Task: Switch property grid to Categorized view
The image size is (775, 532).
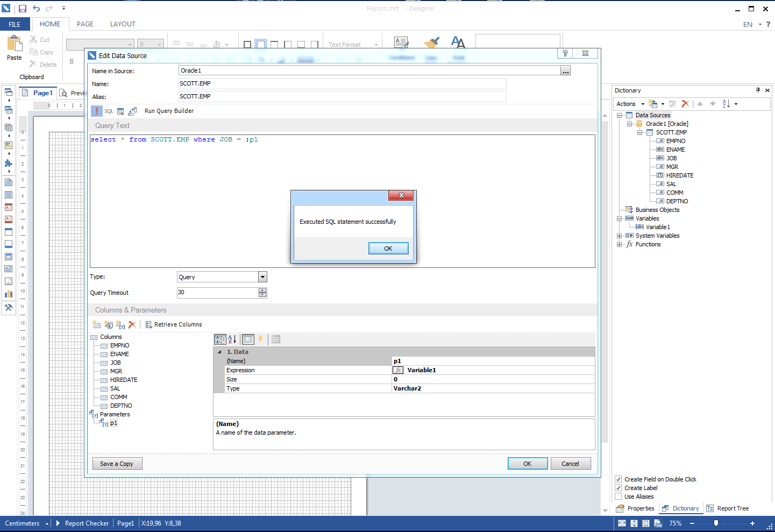Action: (220, 339)
